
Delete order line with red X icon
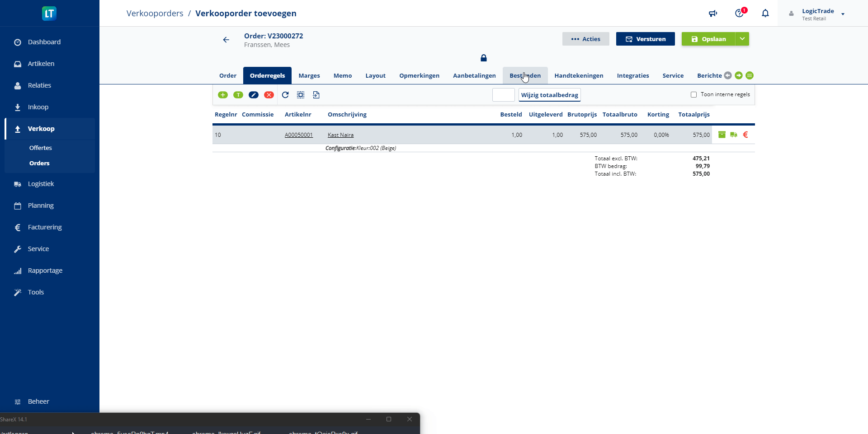[269, 95]
